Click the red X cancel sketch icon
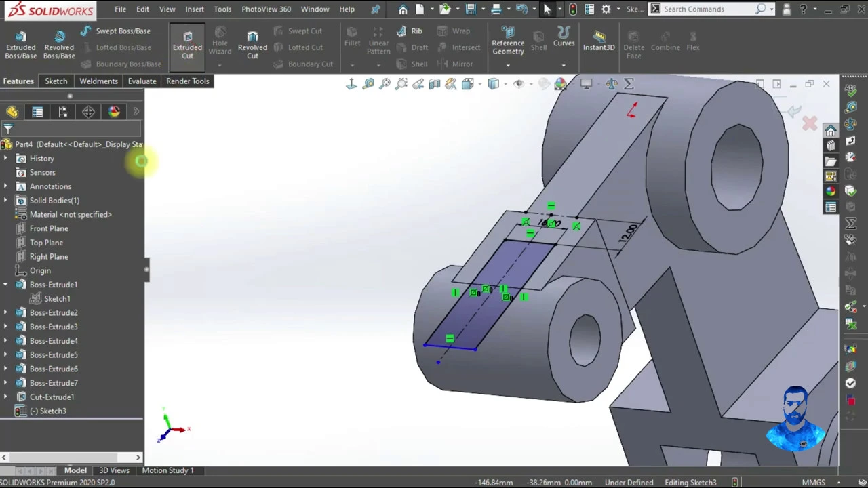 pos(810,123)
